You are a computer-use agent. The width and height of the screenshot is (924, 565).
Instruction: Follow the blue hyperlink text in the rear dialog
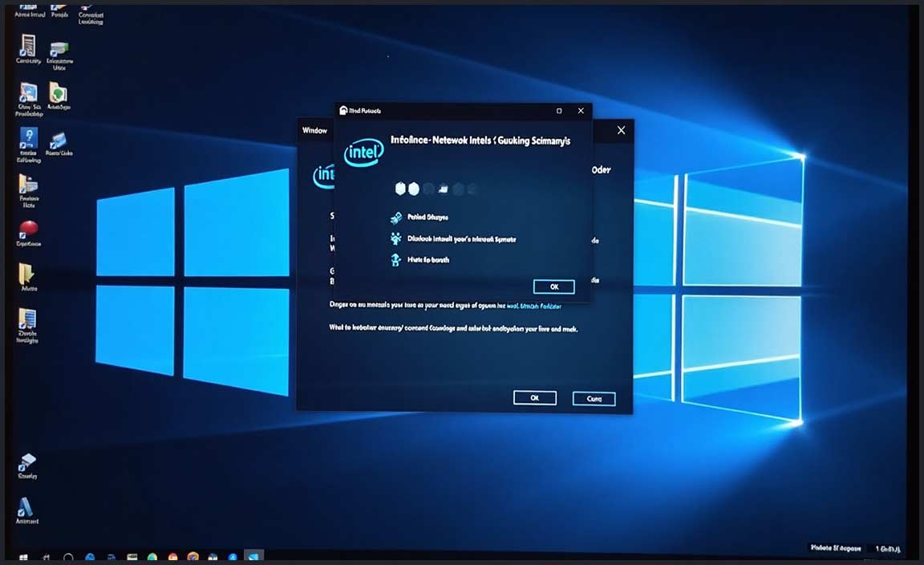(x=534, y=306)
